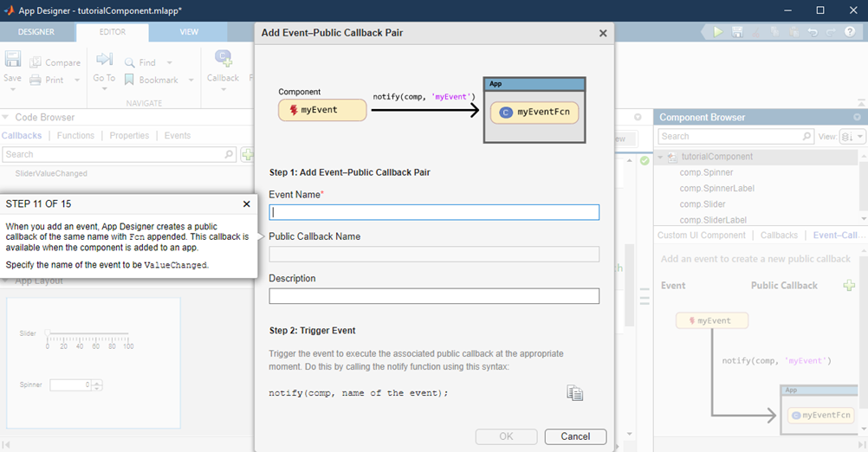Click green plus to add Event–Public Callback
868x452 pixels.
pyautogui.click(x=849, y=286)
